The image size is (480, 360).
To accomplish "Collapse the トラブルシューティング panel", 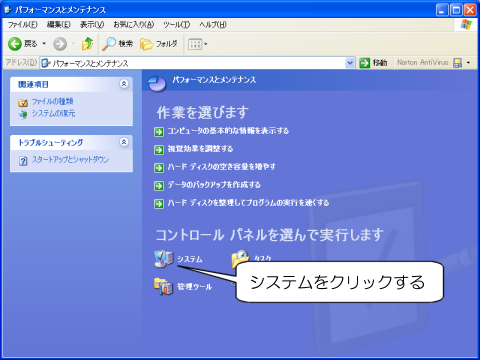I will [x=124, y=142].
